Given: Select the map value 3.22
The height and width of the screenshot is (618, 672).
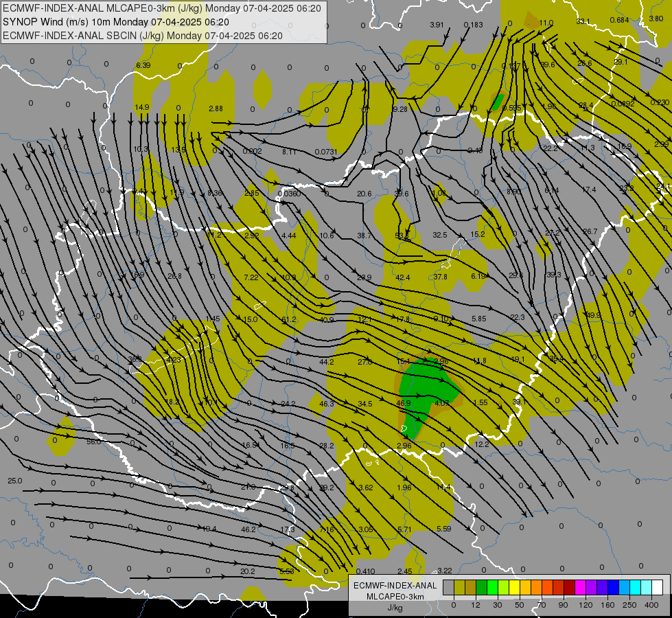Looking at the screenshot, I should click(444, 571).
